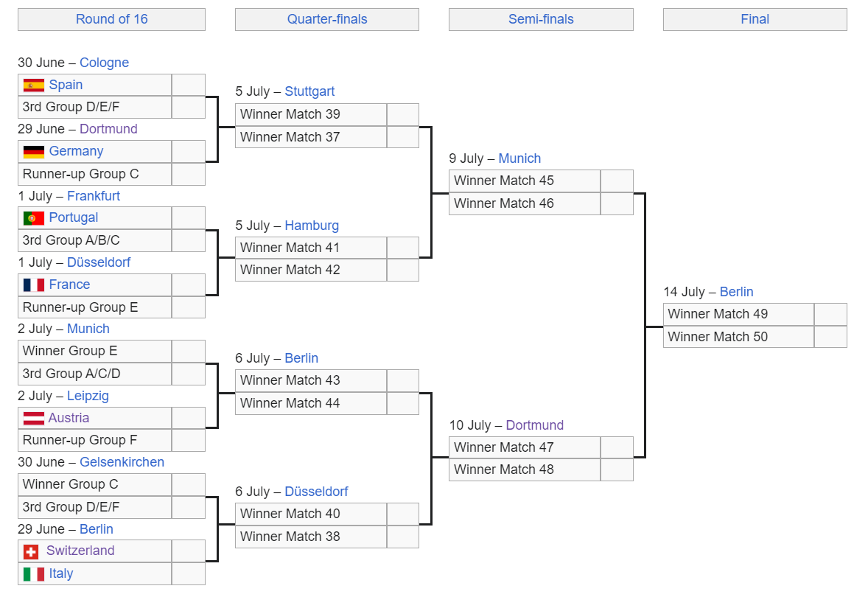Open the Gelsenkirchen city link
868x597 pixels.
(122, 462)
